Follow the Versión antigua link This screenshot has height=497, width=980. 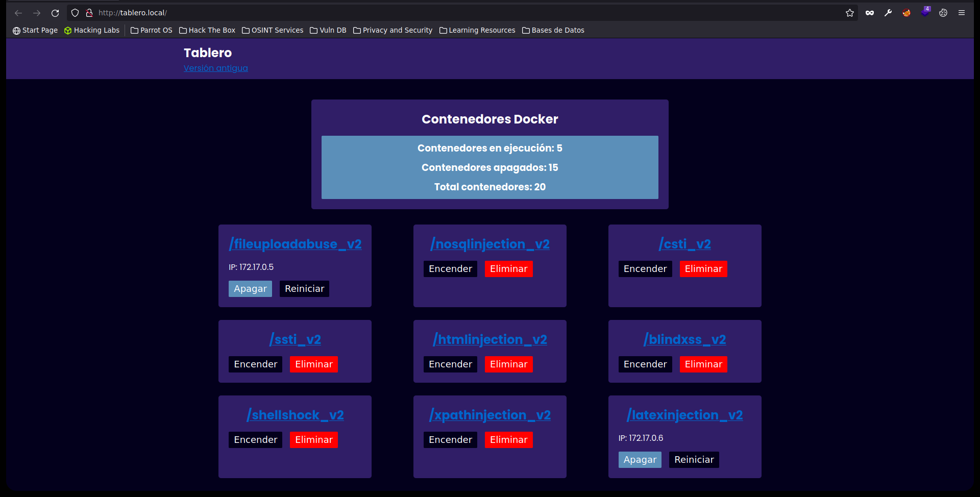[215, 68]
